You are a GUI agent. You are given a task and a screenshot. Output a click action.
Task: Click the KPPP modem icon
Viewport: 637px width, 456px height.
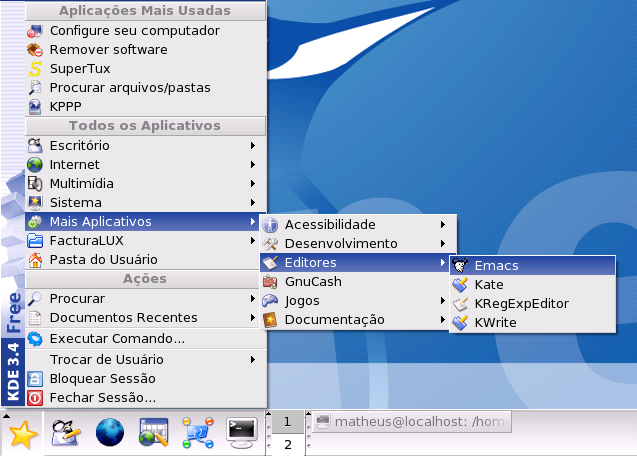35,107
